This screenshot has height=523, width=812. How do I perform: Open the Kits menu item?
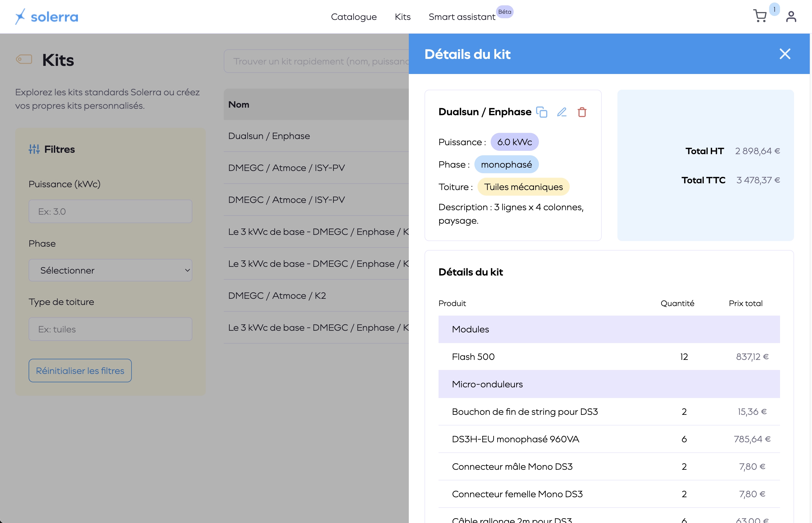tap(403, 17)
